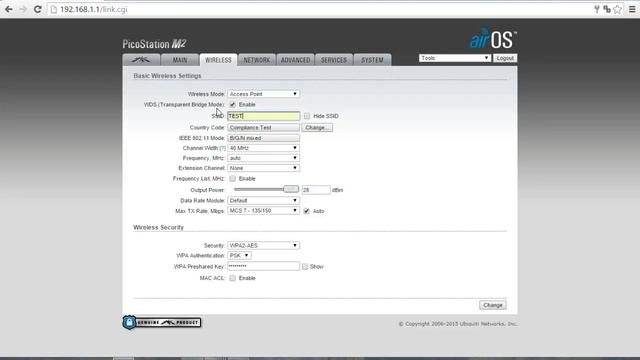Image resolution: width=640 pixels, height=360 pixels.
Task: Click the Output Power dBm value field
Action: click(316, 190)
